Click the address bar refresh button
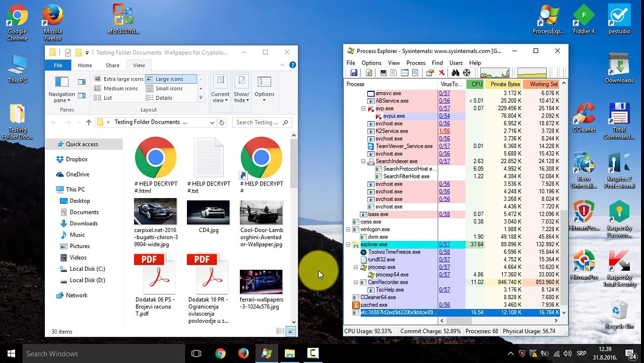 pyautogui.click(x=222, y=123)
